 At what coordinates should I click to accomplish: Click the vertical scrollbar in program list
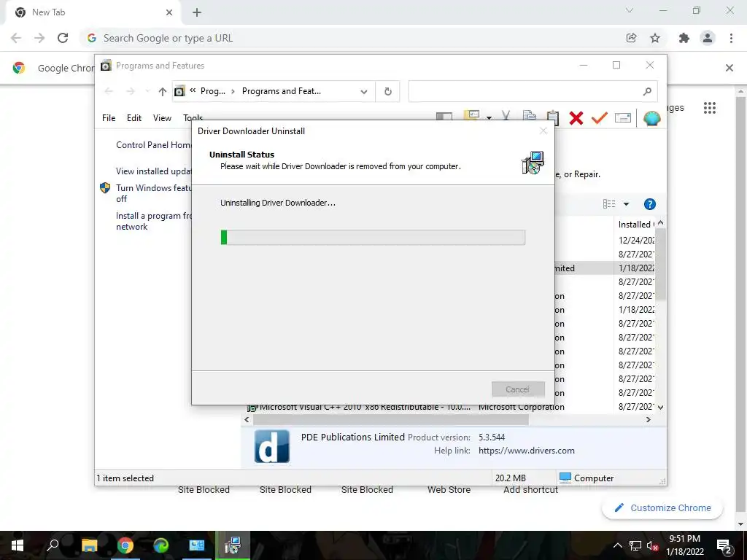tap(660, 264)
